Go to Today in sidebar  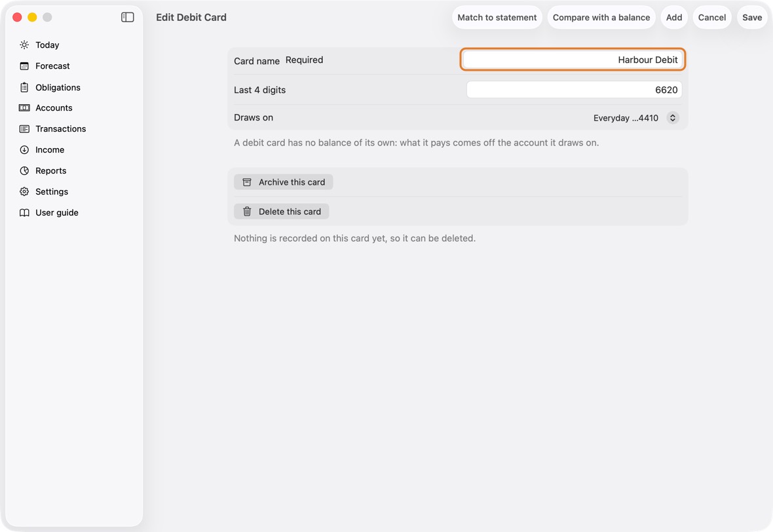(47, 45)
